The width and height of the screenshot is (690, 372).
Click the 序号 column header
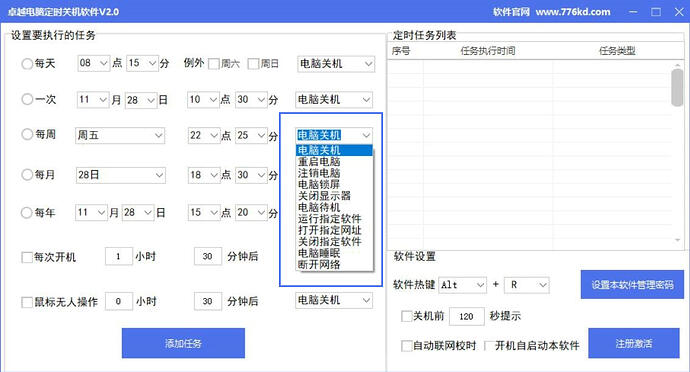point(401,51)
